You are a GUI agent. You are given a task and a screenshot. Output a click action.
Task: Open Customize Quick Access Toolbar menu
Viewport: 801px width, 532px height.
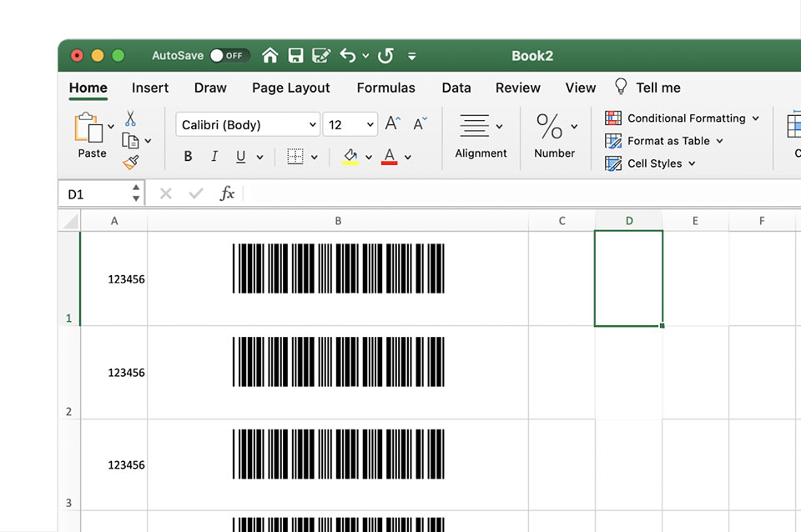411,56
